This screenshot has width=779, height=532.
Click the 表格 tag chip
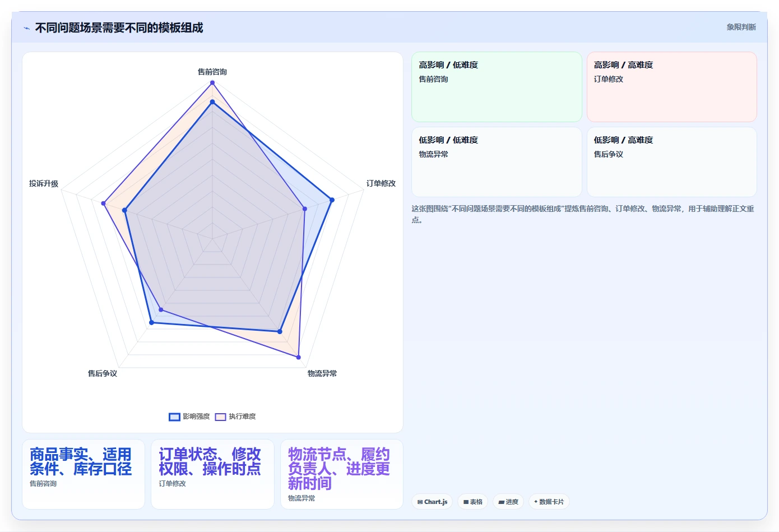473,502
